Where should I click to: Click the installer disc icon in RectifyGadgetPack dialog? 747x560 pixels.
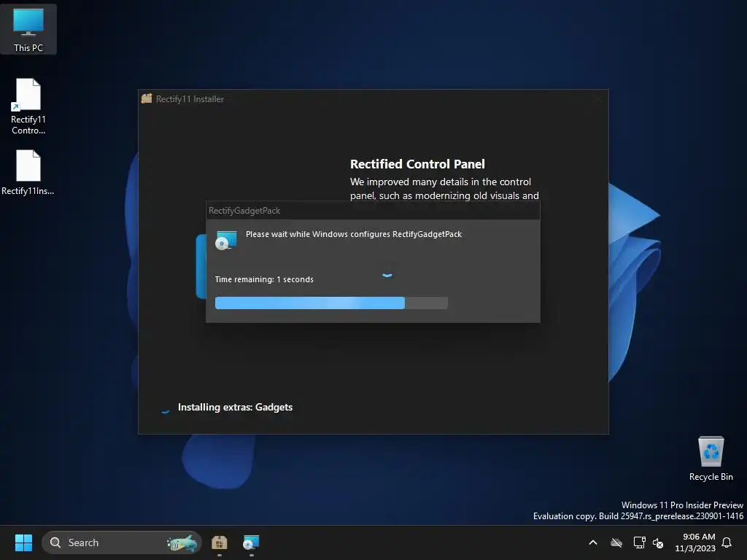(x=226, y=240)
